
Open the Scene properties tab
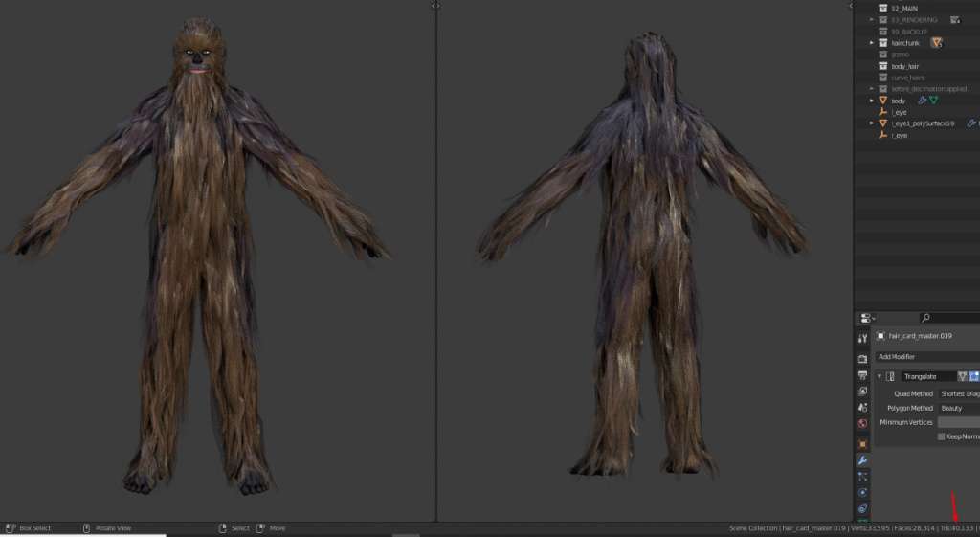tap(862, 407)
